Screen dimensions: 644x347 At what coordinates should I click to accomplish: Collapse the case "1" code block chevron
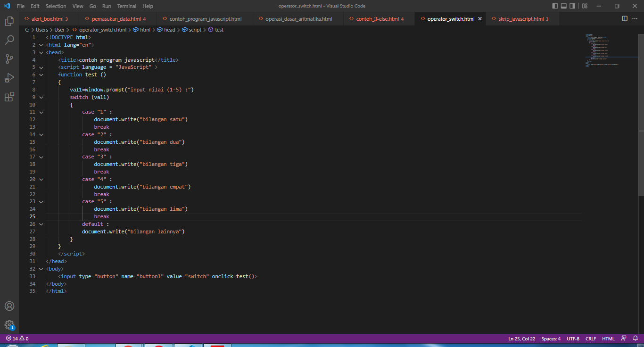pos(41,112)
